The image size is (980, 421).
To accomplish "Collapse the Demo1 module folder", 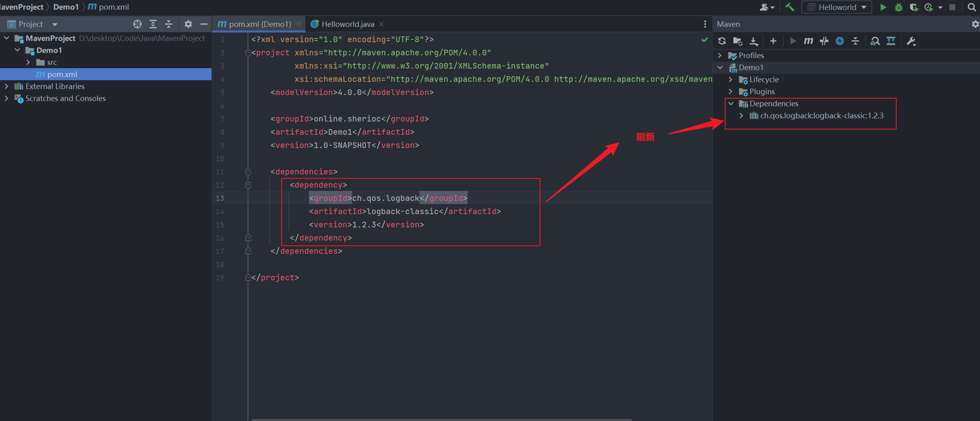I will [17, 50].
